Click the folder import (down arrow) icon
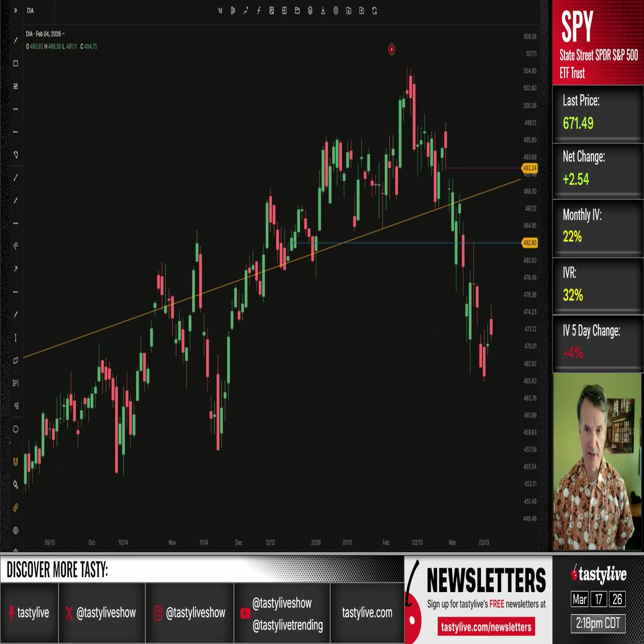 click(x=349, y=11)
